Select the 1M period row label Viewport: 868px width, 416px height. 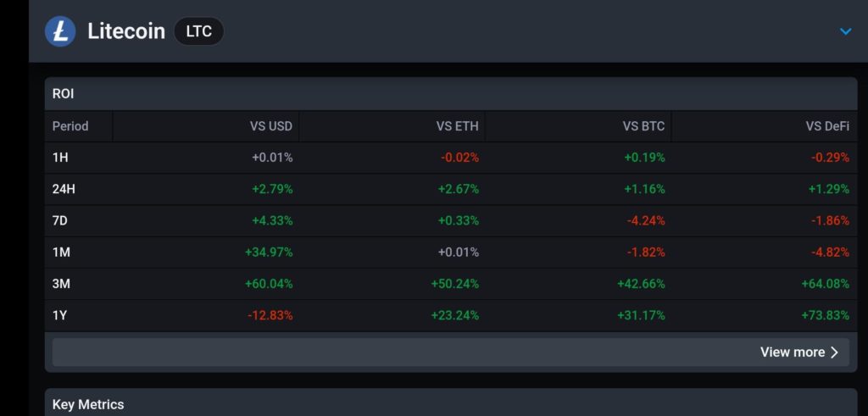[61, 252]
